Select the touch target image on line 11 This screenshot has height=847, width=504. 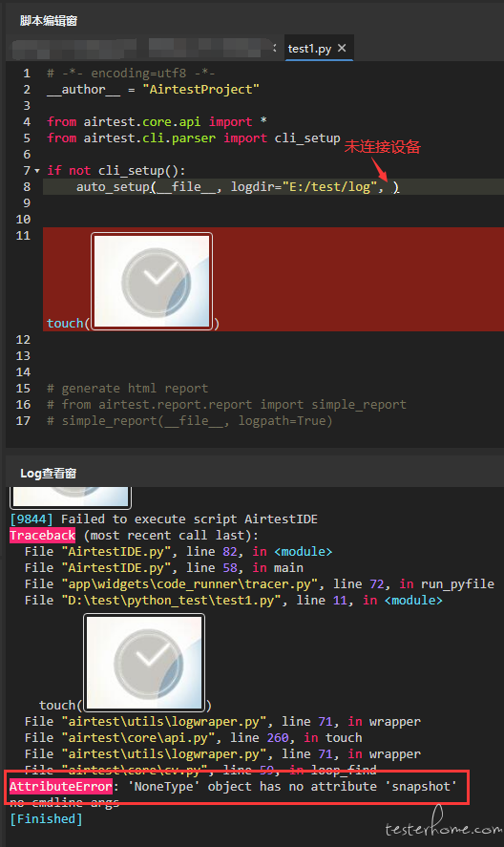click(152, 281)
